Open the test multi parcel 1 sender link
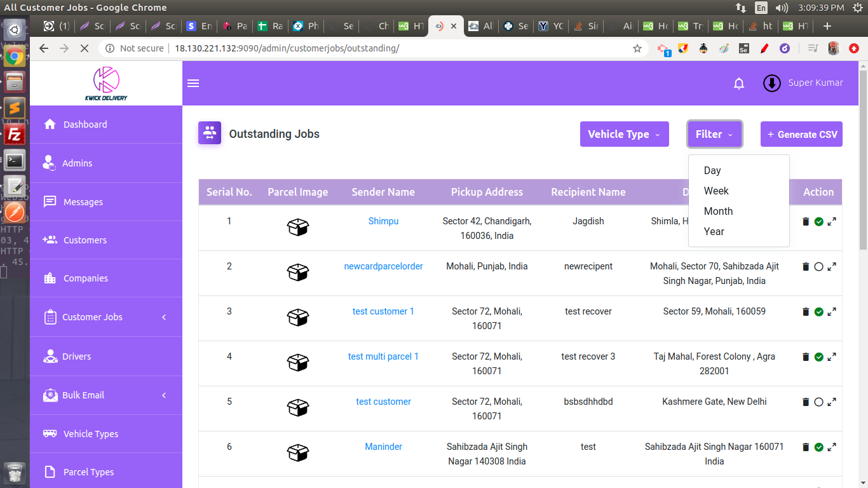Screen dimensions: 868x488 (x=383, y=356)
